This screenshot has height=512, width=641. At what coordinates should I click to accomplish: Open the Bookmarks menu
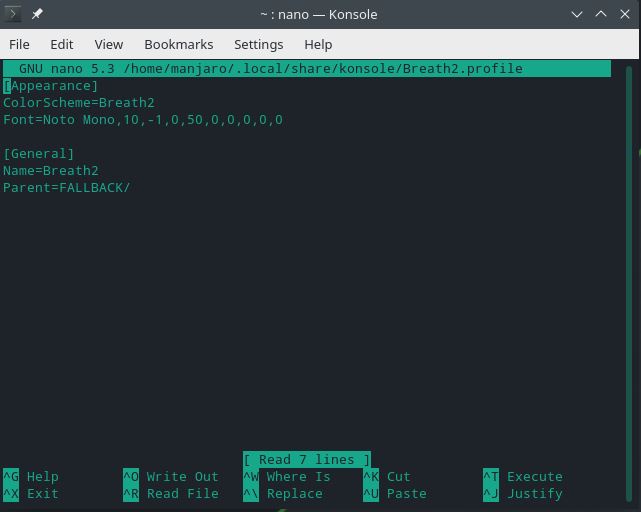[x=179, y=44]
